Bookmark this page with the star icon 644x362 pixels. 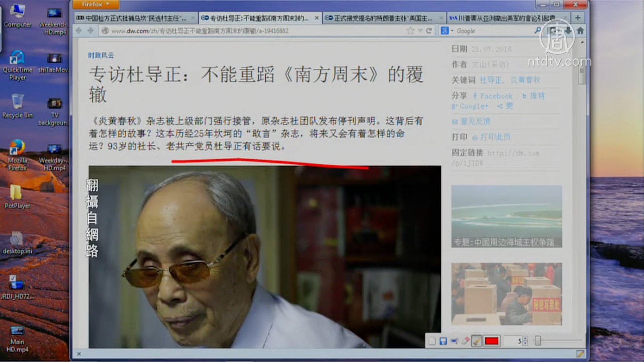tap(410, 31)
